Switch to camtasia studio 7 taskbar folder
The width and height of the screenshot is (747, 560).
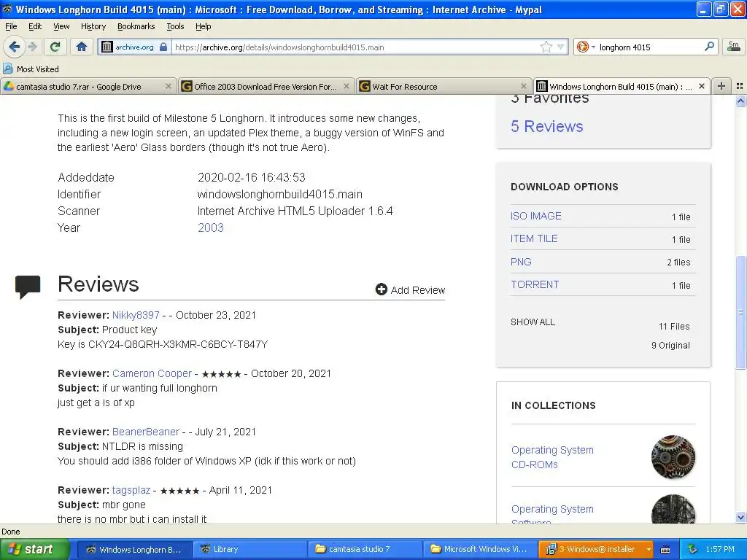pyautogui.click(x=365, y=549)
